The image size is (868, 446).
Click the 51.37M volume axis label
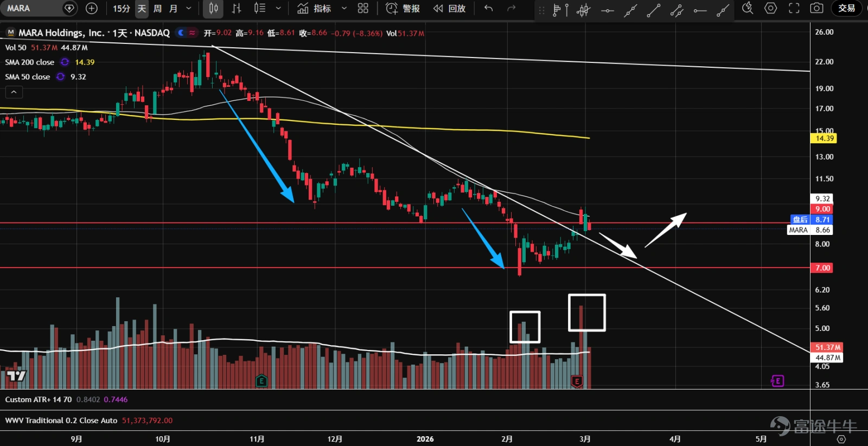826,347
